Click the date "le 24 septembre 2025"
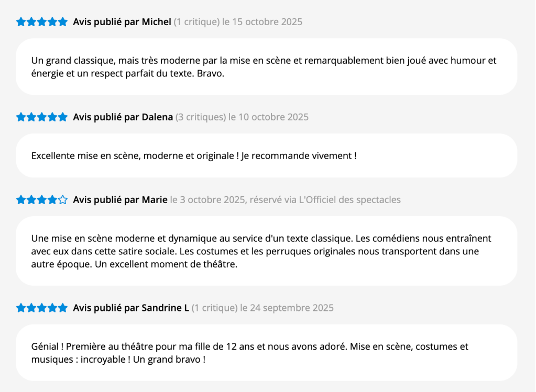The height and width of the screenshot is (392, 536). pos(287,308)
